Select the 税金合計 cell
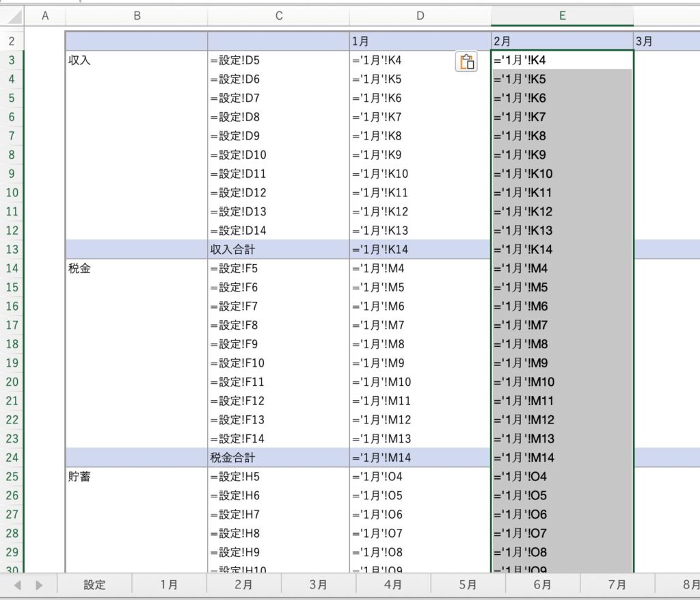 point(278,458)
